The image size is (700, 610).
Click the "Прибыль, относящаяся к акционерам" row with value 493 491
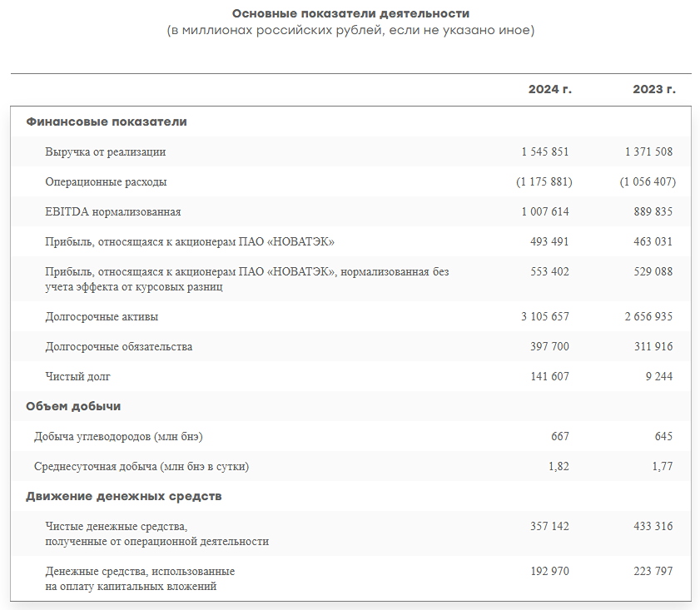[350, 242]
